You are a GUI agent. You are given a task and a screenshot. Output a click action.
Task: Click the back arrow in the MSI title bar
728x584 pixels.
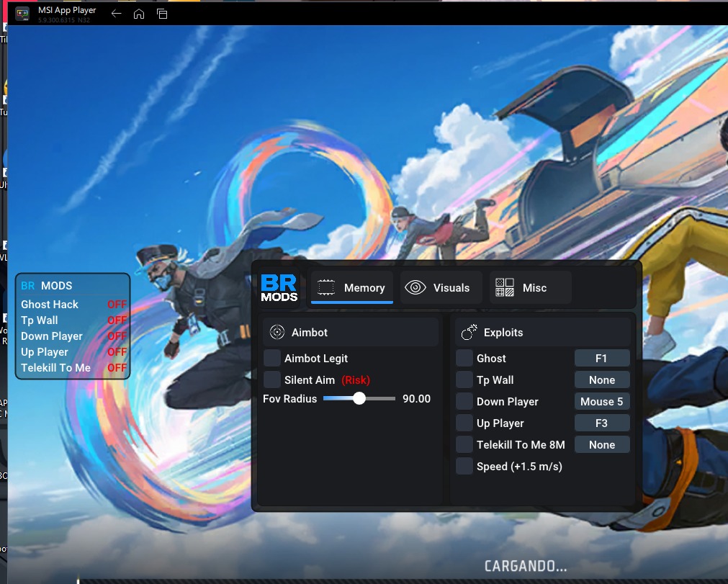[x=115, y=13]
